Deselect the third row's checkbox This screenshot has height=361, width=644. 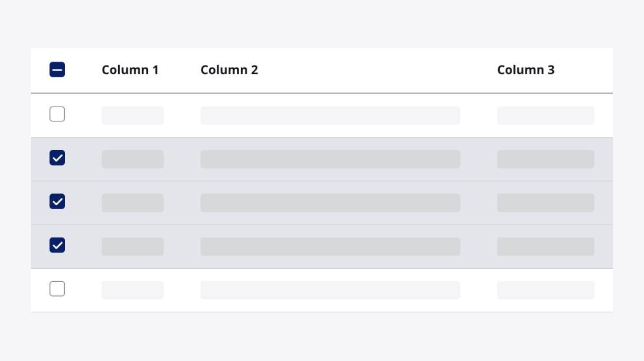pyautogui.click(x=57, y=201)
